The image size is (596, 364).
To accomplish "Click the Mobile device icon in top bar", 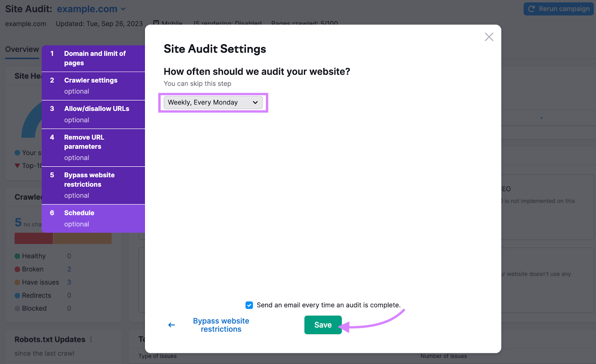I will click(157, 23).
